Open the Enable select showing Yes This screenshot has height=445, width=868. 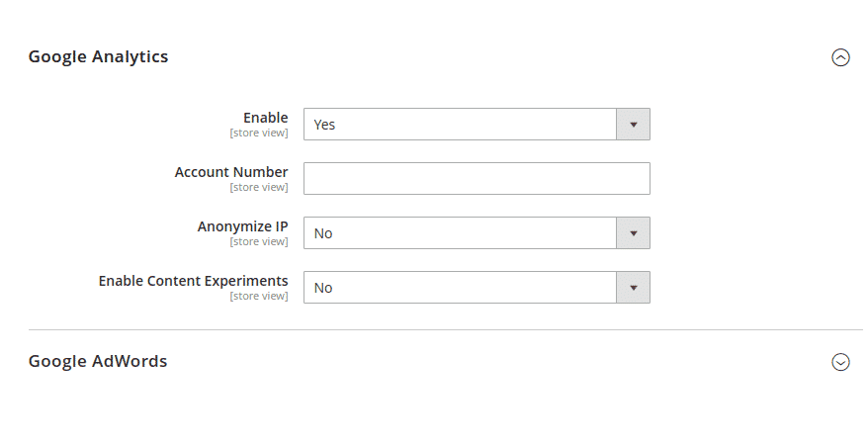click(x=460, y=125)
